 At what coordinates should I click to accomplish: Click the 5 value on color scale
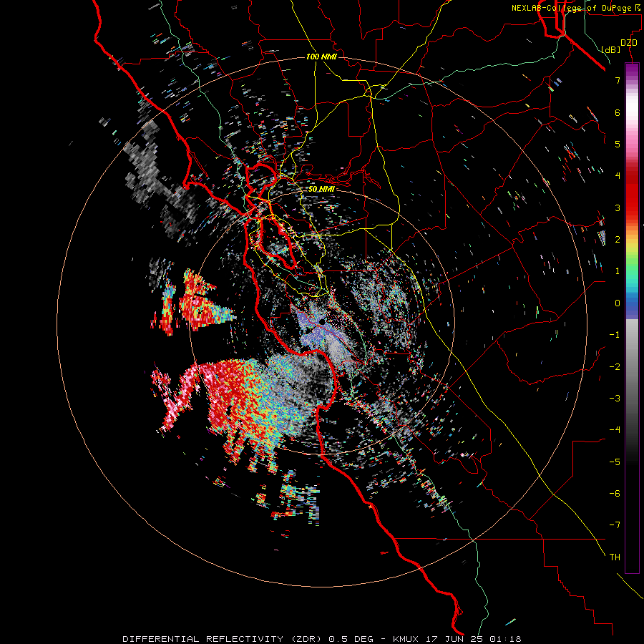tap(618, 144)
